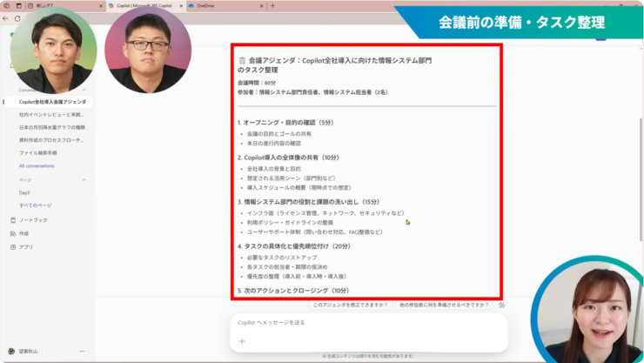
Task: Click bullet 会議の目的とゴールの共有
Action: (x=278, y=134)
